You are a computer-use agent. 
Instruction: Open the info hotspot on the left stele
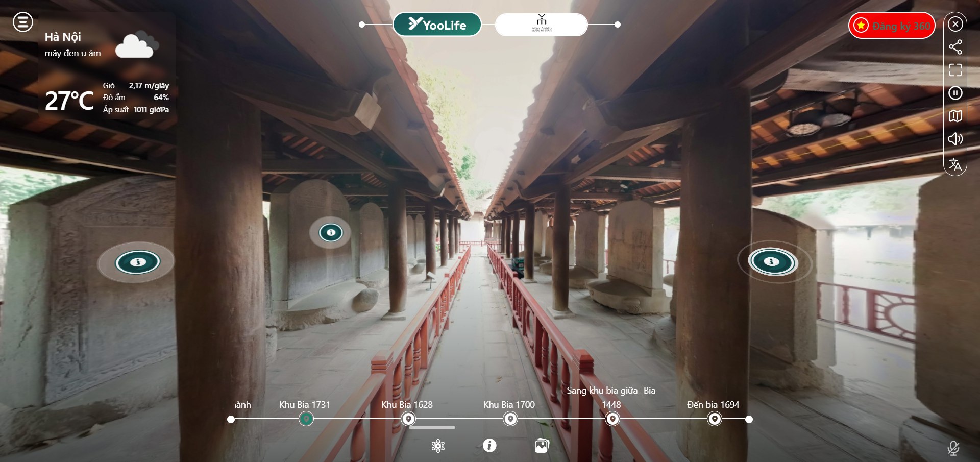pos(138,262)
